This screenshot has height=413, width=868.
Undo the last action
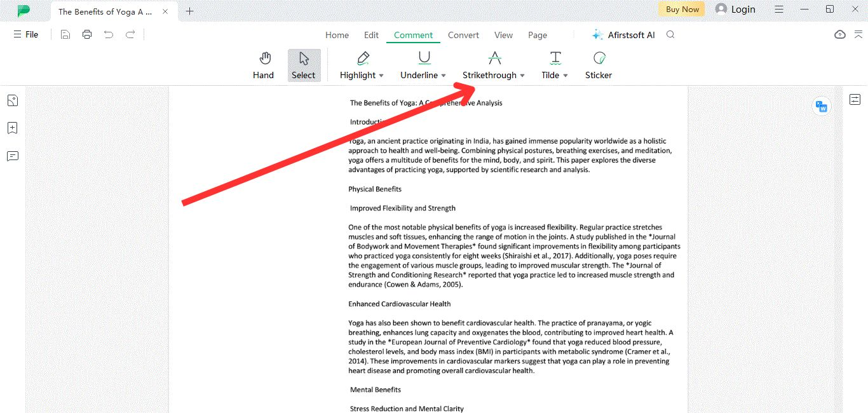(109, 35)
